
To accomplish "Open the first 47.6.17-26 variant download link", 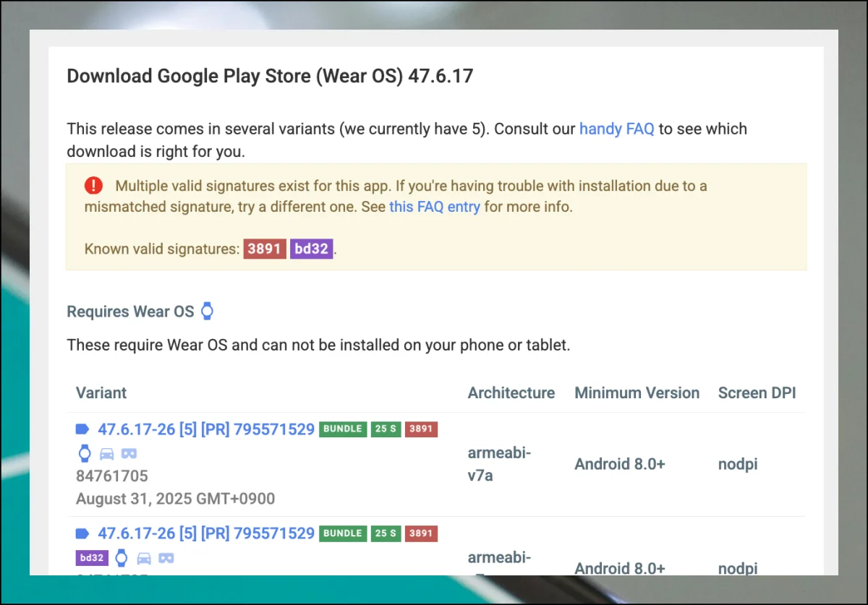I will pos(206,429).
